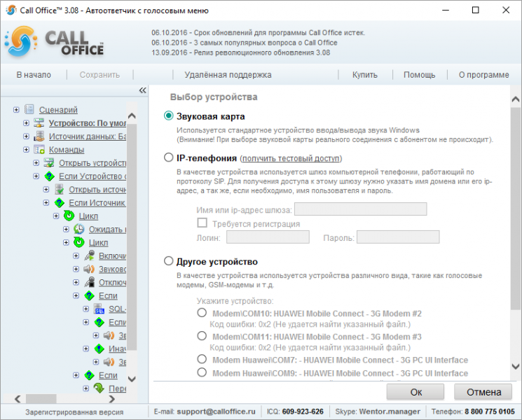The height and width of the screenshot is (420, 522).
Task: Click the Логин input field
Action: pos(268,237)
